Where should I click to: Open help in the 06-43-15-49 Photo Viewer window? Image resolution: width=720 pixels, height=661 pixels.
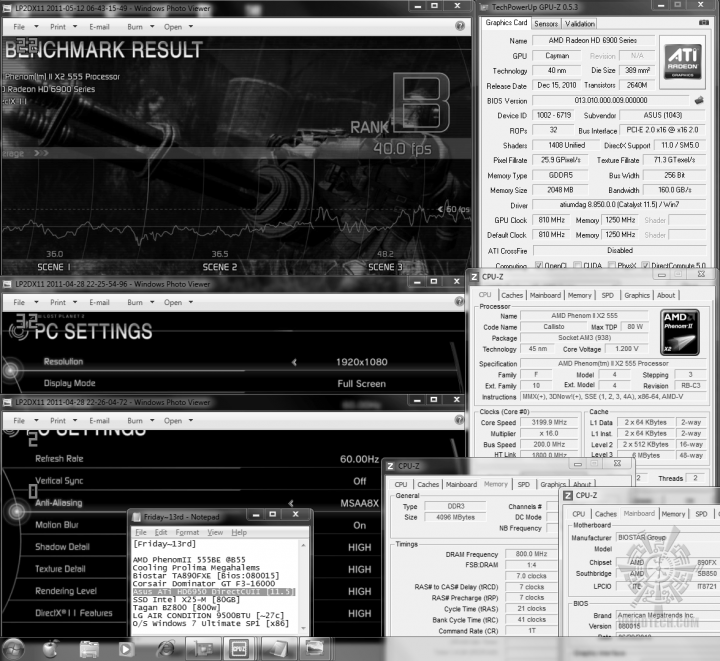click(460, 26)
